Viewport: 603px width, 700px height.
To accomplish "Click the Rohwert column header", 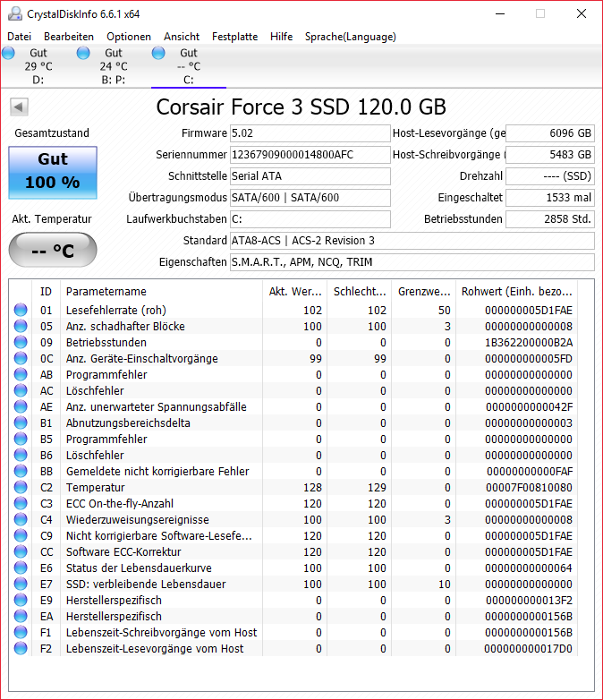I will tap(516, 292).
